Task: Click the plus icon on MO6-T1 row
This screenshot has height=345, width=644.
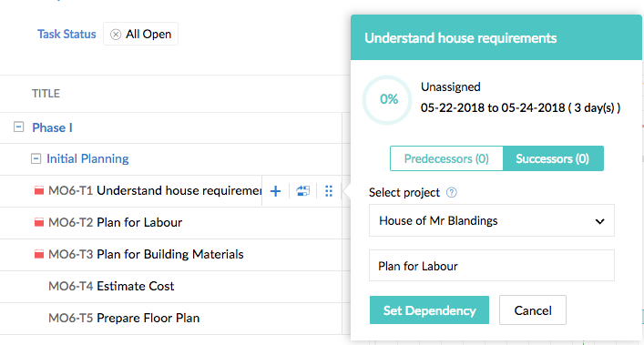Action: click(276, 191)
